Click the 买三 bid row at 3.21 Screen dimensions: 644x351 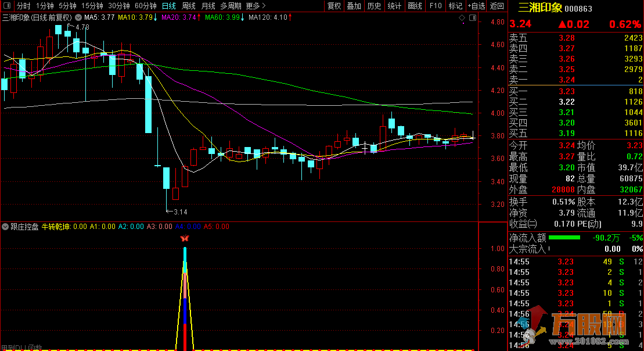click(576, 112)
